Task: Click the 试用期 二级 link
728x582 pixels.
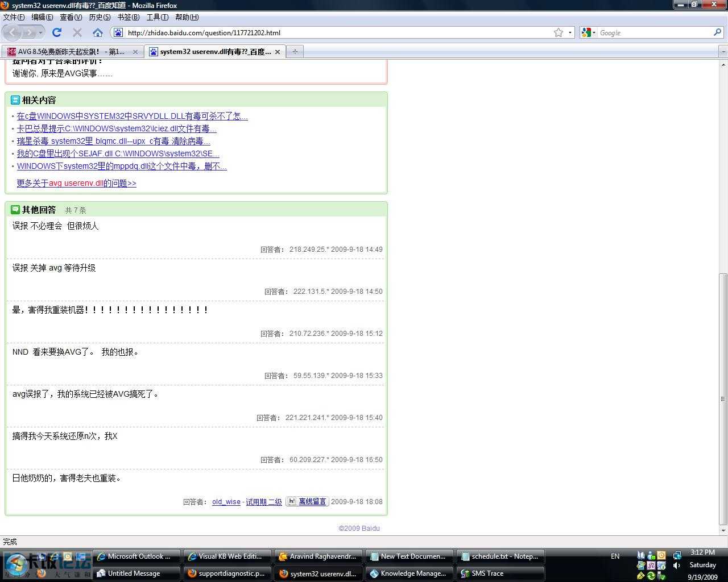Action: 264,502
